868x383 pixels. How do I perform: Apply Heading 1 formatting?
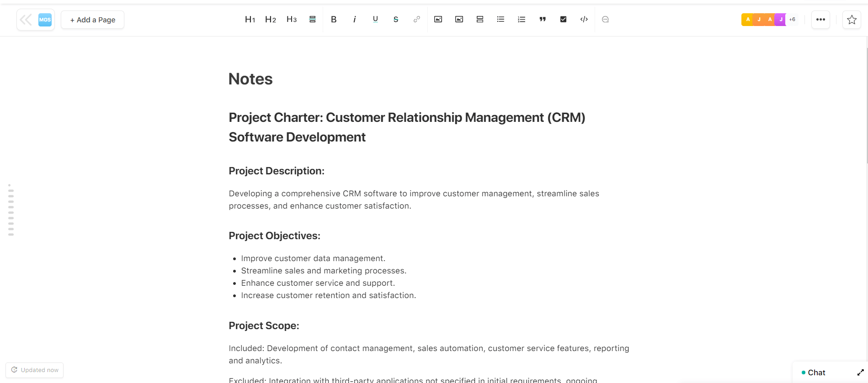[x=250, y=19]
